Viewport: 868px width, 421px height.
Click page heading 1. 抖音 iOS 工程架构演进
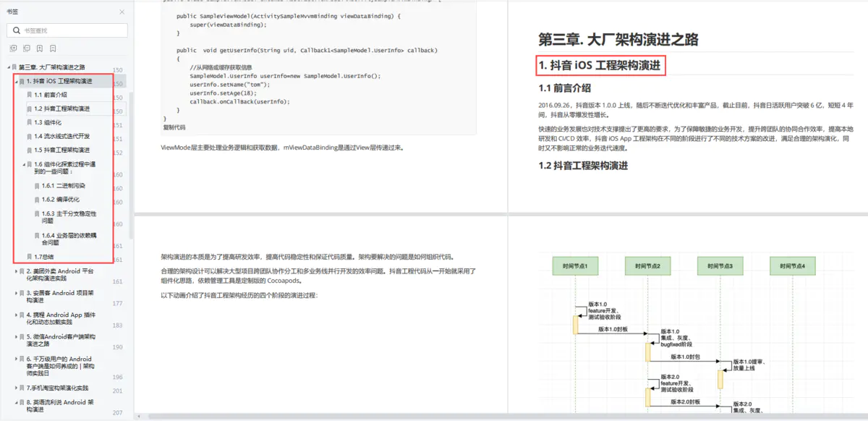[600, 66]
